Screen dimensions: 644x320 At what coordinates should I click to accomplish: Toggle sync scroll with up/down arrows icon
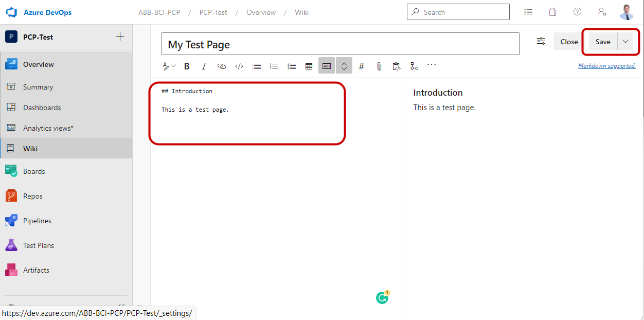(344, 65)
